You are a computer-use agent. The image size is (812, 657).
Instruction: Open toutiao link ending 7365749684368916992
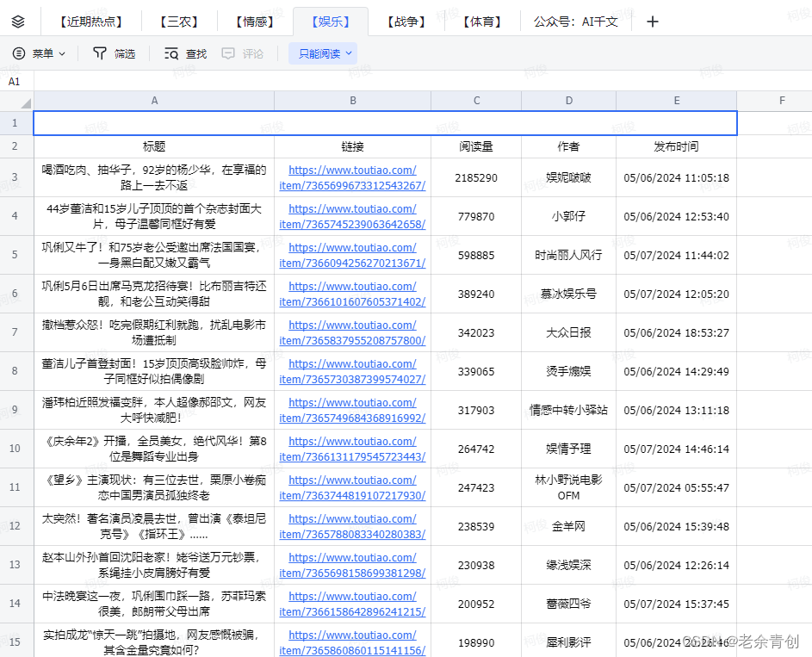[x=353, y=411]
